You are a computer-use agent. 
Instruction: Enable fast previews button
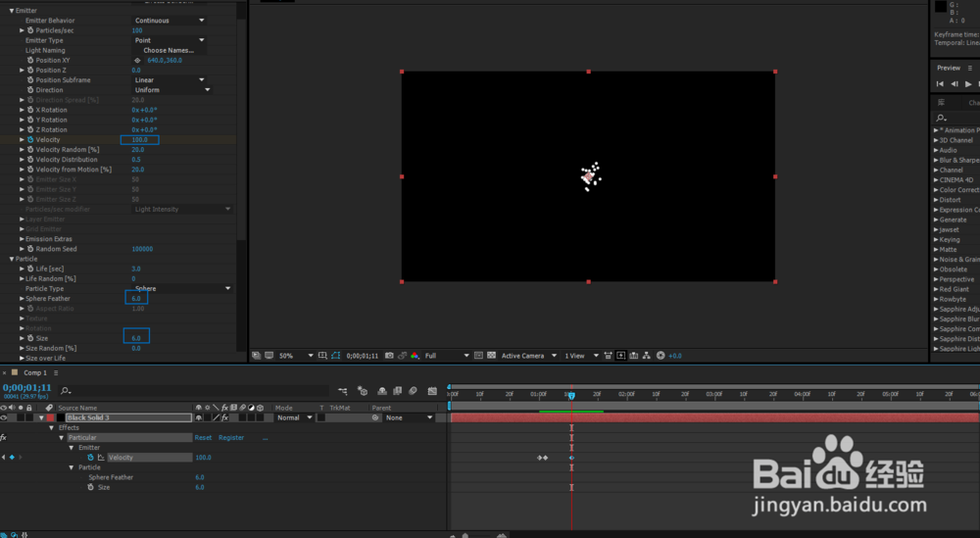(620, 356)
